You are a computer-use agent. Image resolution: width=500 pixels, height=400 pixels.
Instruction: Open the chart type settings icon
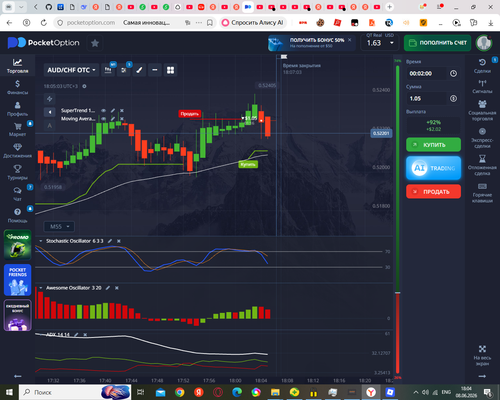[108, 70]
